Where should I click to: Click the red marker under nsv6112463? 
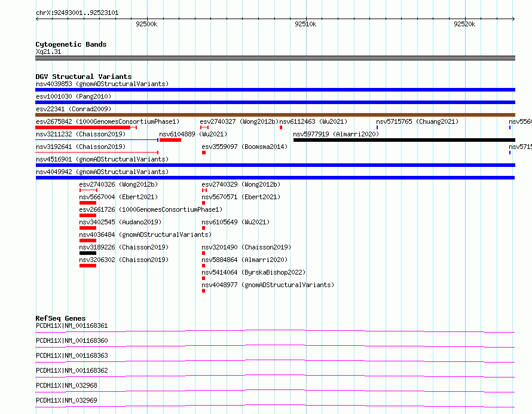(x=281, y=127)
